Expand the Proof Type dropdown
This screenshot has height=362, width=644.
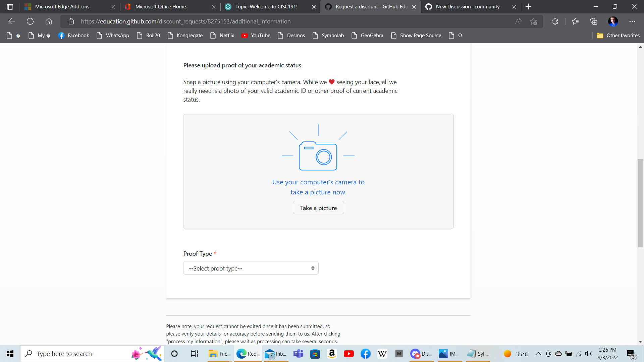pos(251,268)
